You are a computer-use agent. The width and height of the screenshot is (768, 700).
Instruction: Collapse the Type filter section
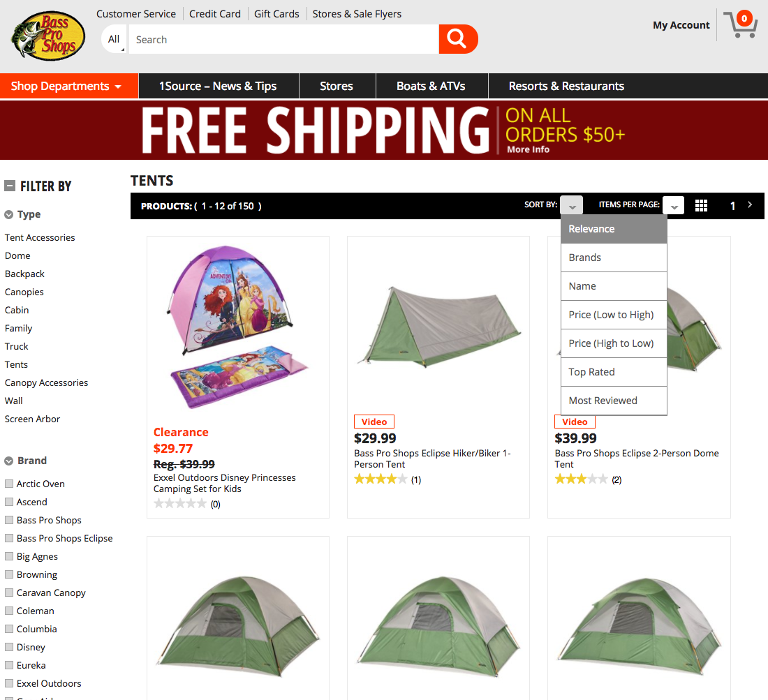click(x=8, y=214)
